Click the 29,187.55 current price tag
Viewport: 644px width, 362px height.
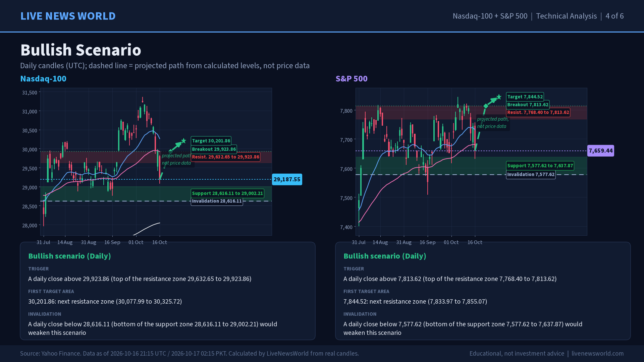click(x=287, y=179)
